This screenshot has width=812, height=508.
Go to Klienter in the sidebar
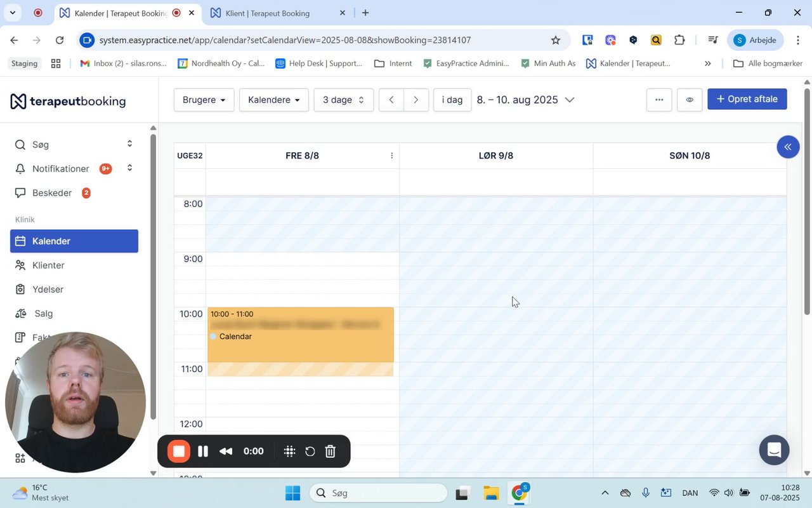(48, 265)
